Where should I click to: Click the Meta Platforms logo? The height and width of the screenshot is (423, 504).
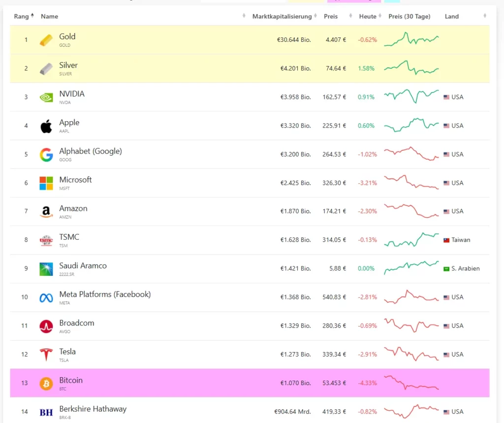click(x=46, y=297)
